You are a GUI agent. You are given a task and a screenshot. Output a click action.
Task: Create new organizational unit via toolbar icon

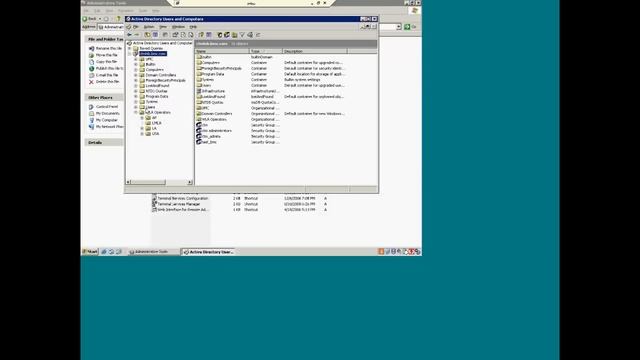(235, 35)
